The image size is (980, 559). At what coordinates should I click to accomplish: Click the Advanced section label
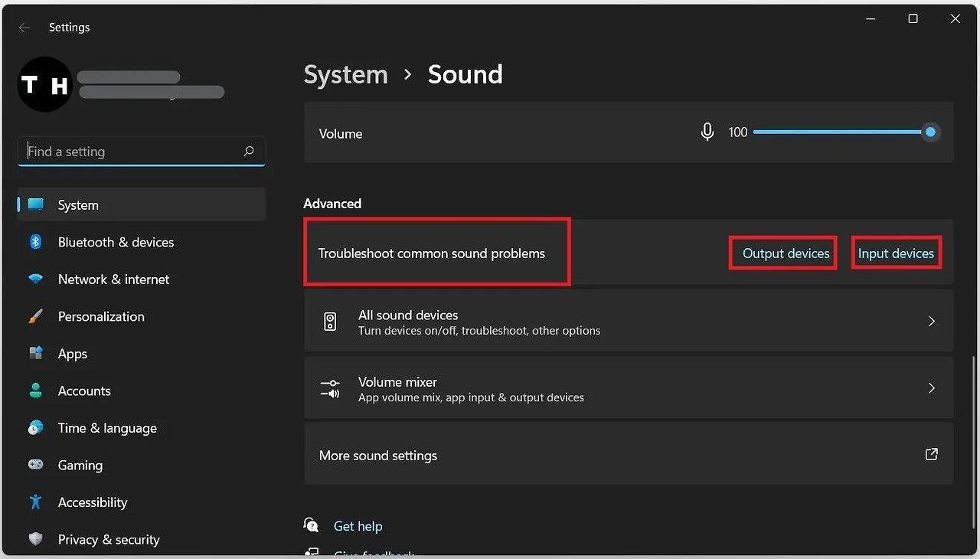(332, 204)
